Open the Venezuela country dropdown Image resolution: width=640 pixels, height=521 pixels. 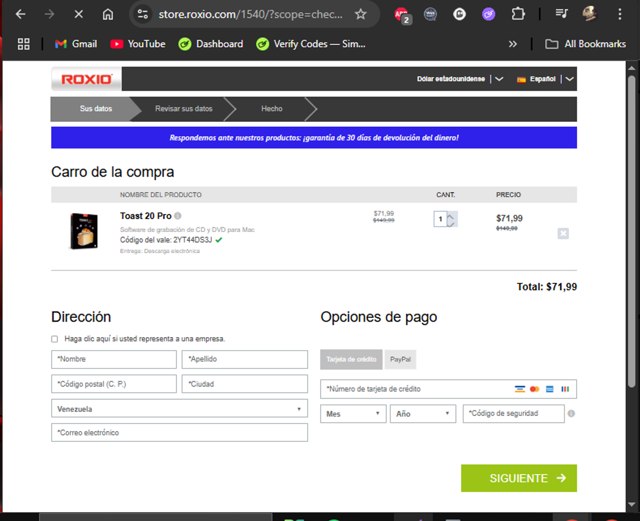[179, 409]
